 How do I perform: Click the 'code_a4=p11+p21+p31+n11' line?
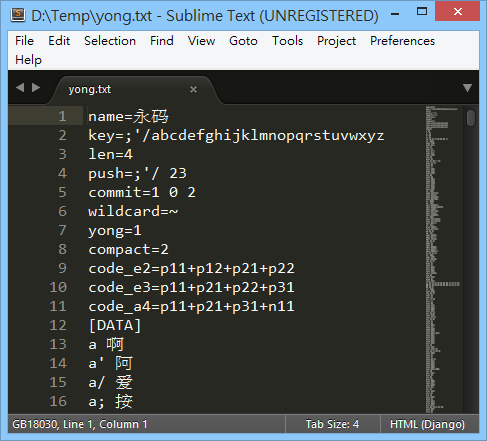[x=191, y=306]
